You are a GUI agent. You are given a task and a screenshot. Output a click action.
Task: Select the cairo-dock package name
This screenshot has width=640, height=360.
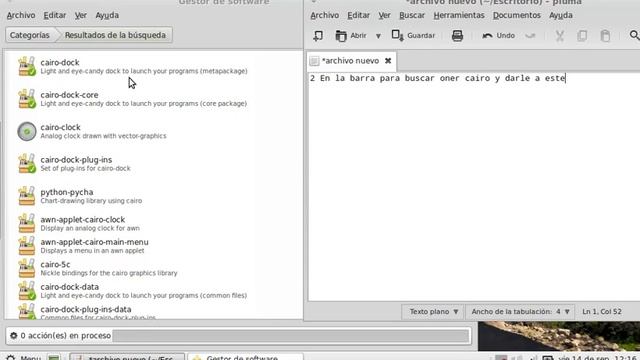click(x=60, y=62)
